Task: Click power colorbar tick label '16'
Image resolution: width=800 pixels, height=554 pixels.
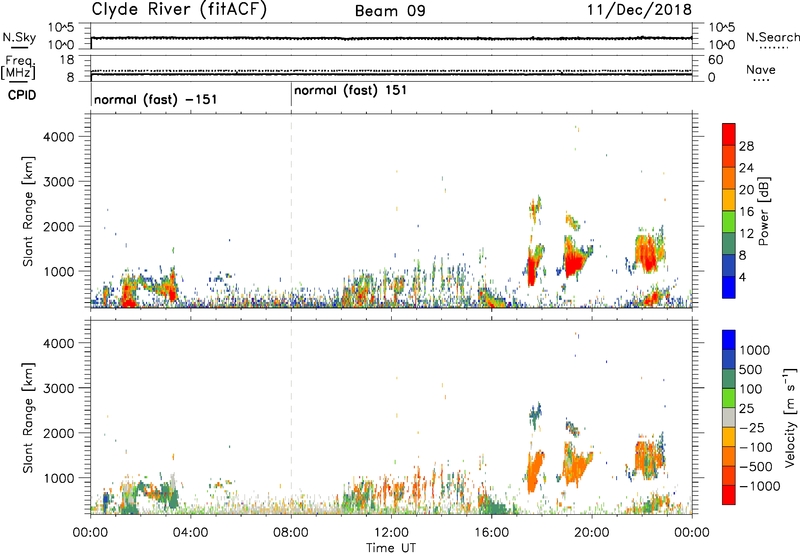Action: [746, 212]
